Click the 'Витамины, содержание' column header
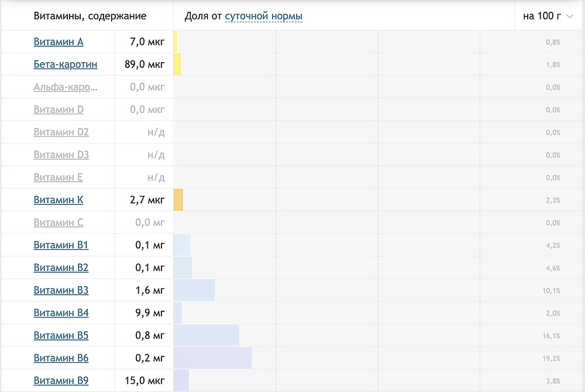Viewport: 585px width, 392px height. pyautogui.click(x=90, y=16)
